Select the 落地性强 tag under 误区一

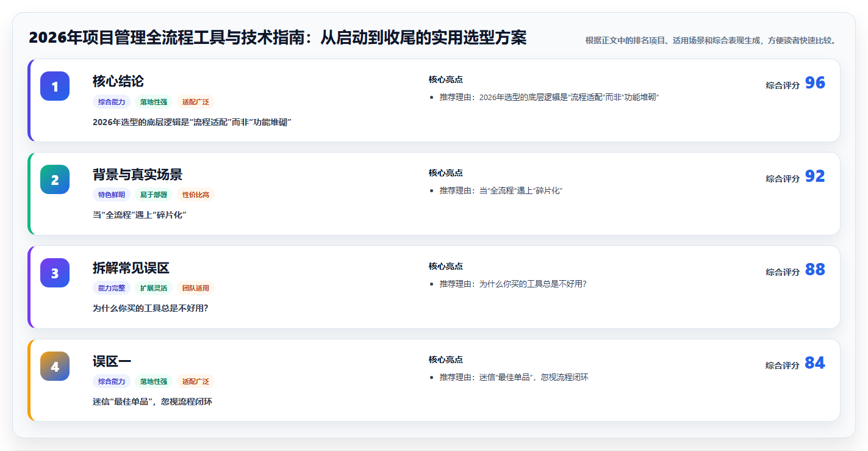154,381
